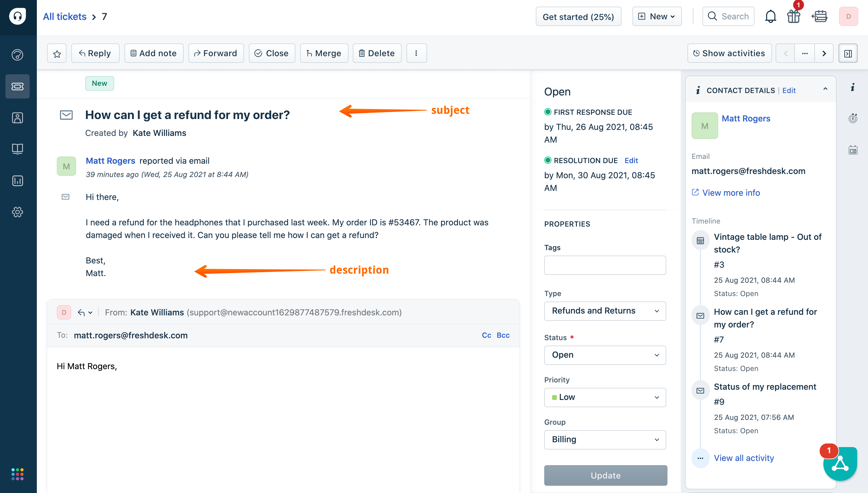Open the Group dropdown showing Billing

coord(605,440)
